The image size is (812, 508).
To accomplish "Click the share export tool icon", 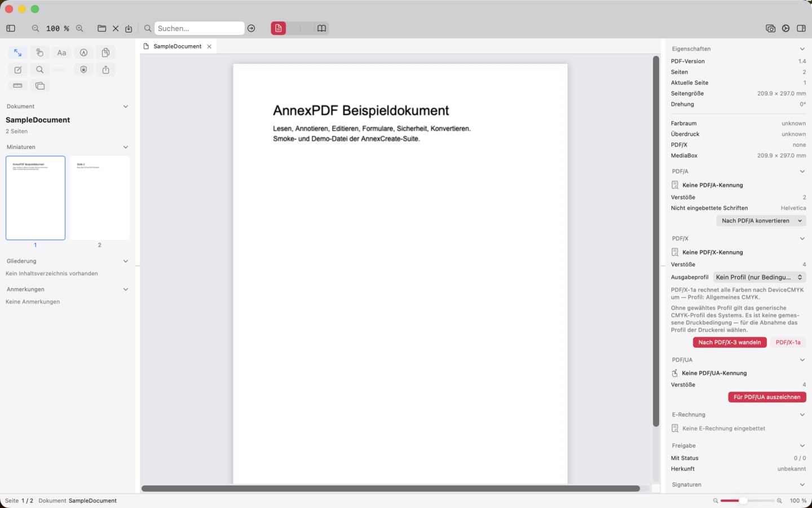I will click(105, 69).
